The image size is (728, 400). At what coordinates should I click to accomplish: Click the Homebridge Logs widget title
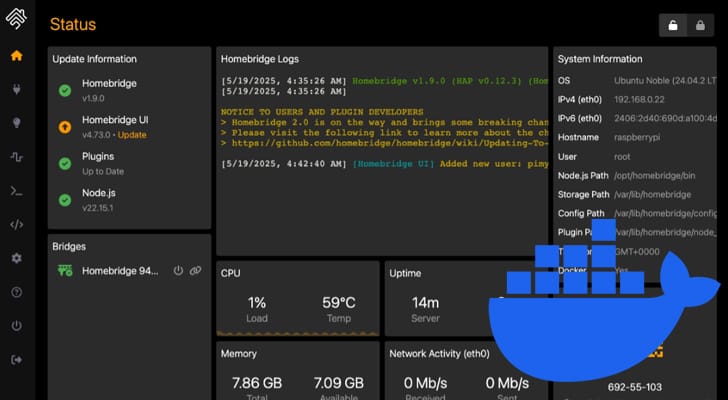pos(260,59)
